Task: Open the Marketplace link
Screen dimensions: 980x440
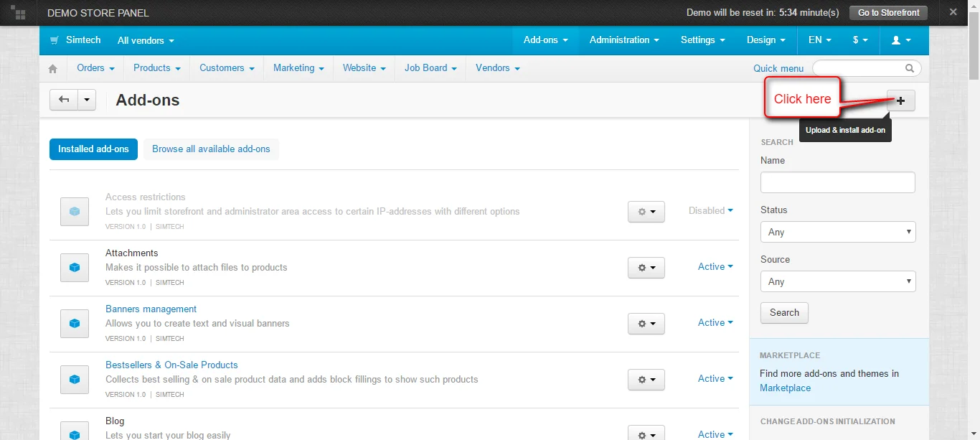Action: point(785,388)
